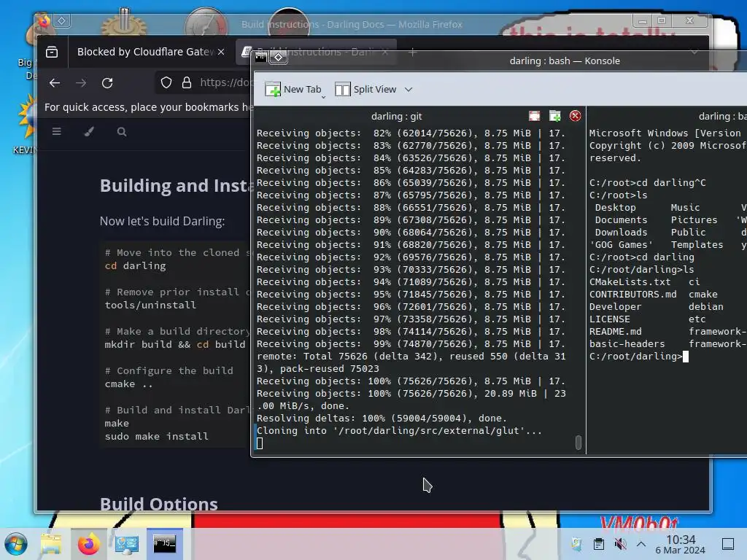
Task: Click the 'sudo make install' code line
Action: tap(156, 436)
